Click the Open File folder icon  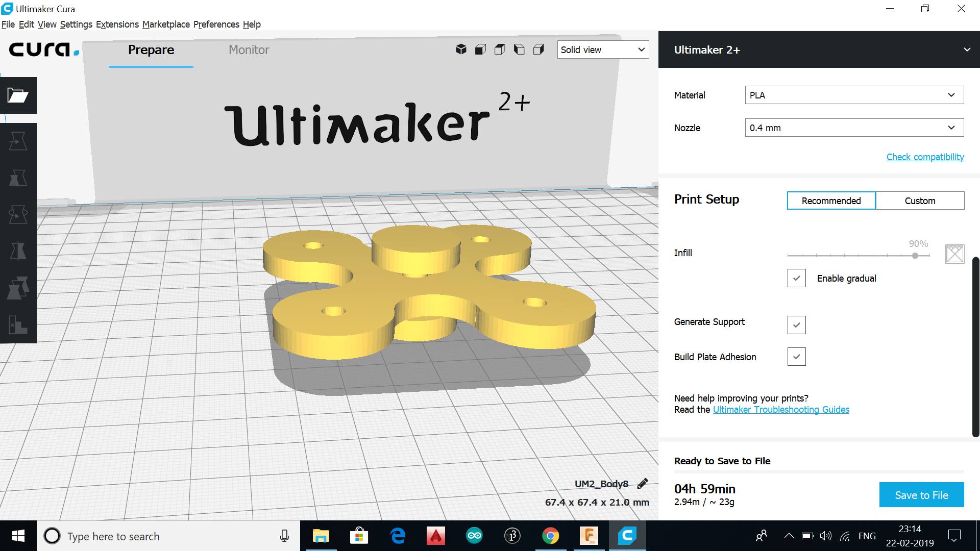point(18,95)
